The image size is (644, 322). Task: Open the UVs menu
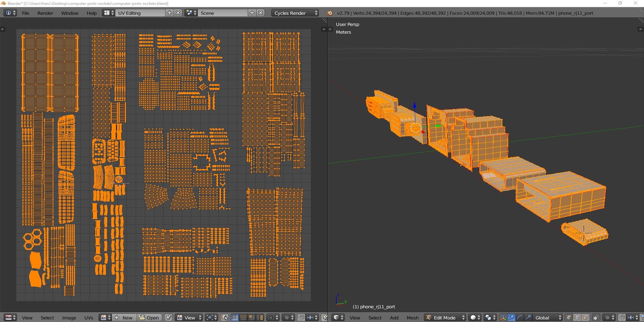pyautogui.click(x=89, y=317)
